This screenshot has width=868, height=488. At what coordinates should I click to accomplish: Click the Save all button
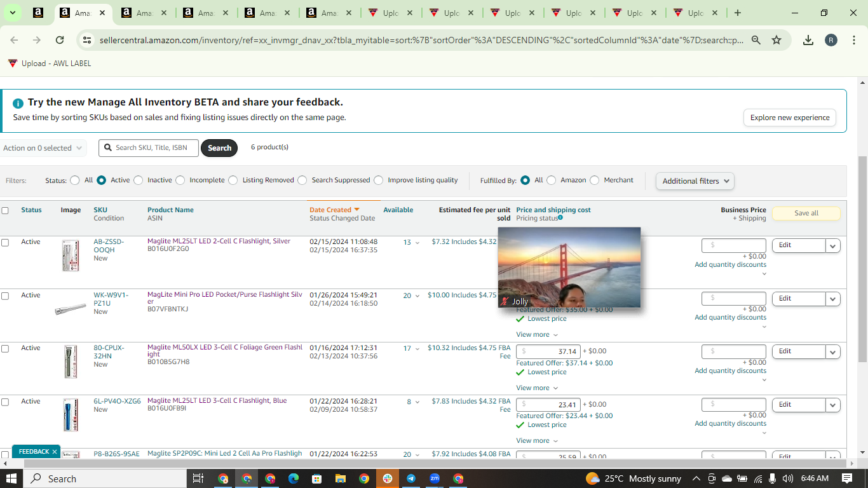point(806,213)
